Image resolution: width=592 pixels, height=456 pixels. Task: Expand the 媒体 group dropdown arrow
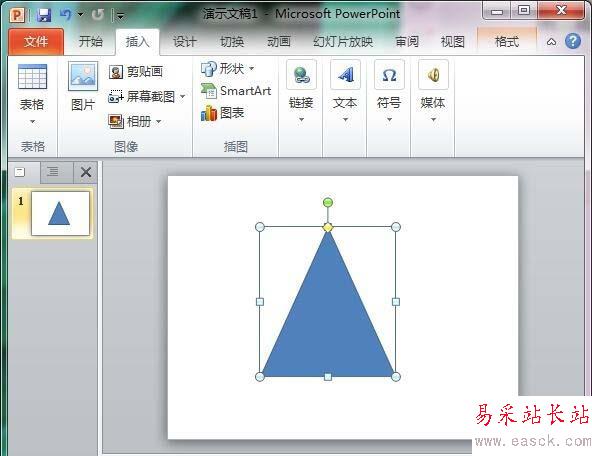click(x=433, y=120)
